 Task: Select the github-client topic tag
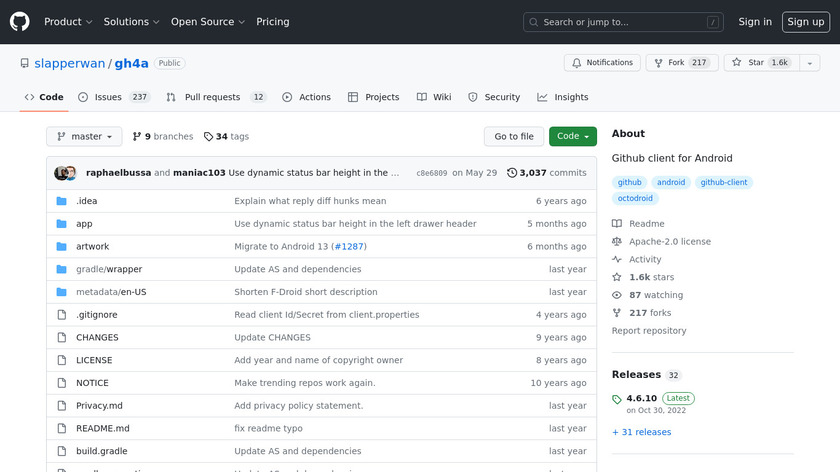(725, 183)
